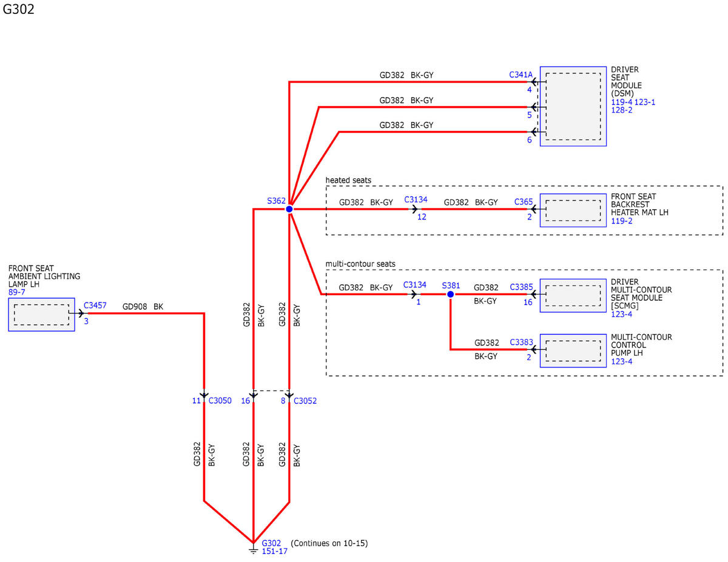Click the GD382 BK-GY label on wire to C341A pin 4
This screenshot has height=562, width=728.
[406, 75]
